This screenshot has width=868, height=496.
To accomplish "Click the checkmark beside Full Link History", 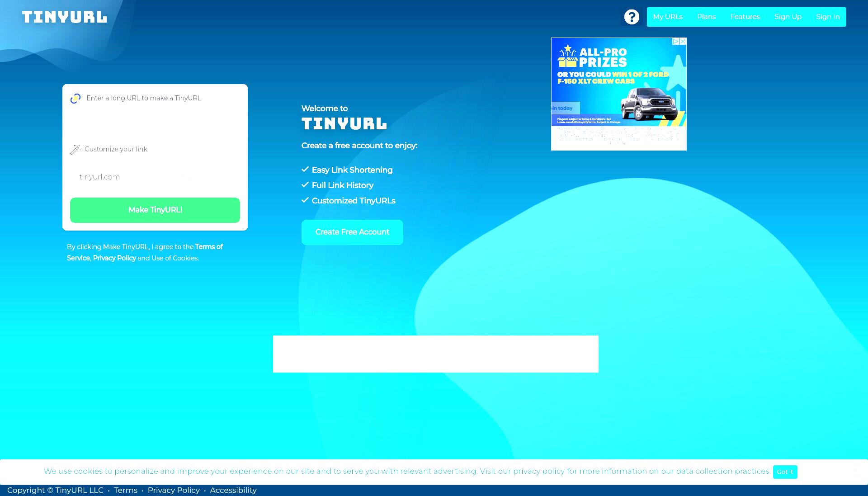I will (305, 184).
